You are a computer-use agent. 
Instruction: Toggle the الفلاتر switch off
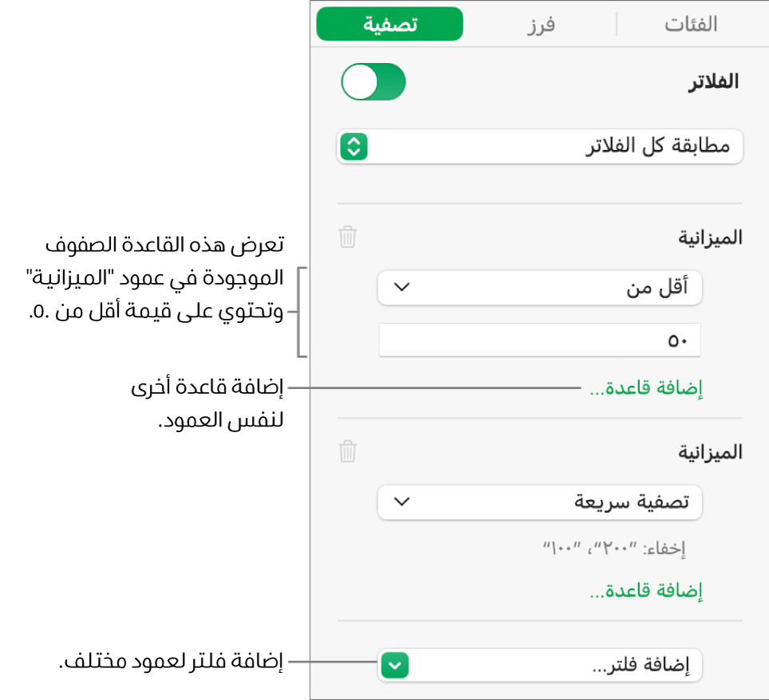click(373, 83)
